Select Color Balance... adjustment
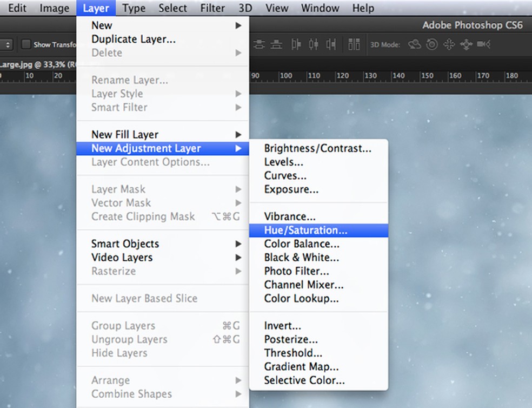 tap(318, 244)
